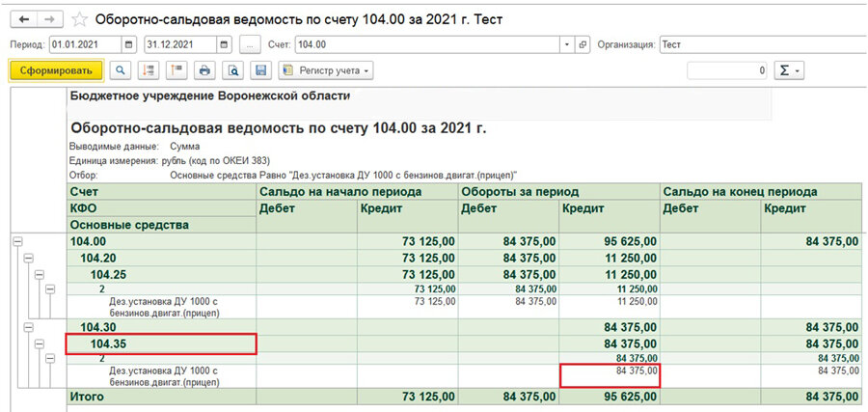Go forward with the right arrow button

50,20
